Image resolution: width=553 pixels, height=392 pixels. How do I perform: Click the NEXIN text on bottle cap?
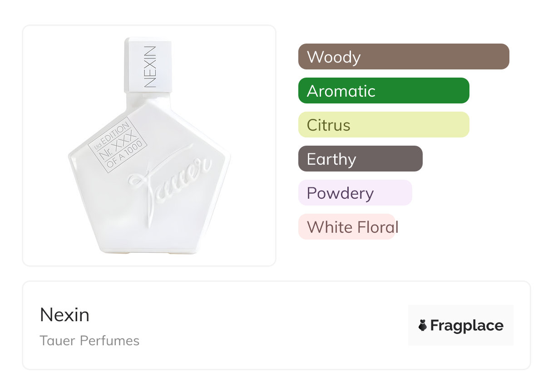click(150, 67)
